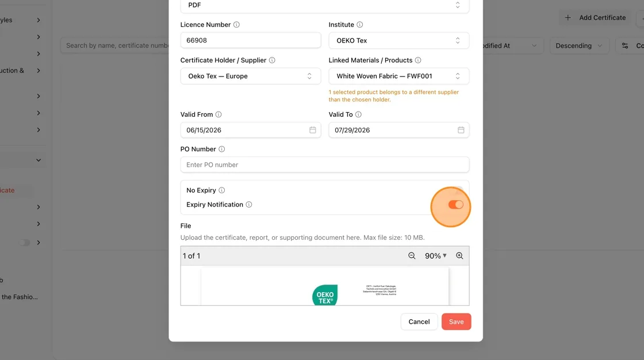The image size is (644, 360).
Task: Select the sidebar 'icate' menu item
Action: 7,190
